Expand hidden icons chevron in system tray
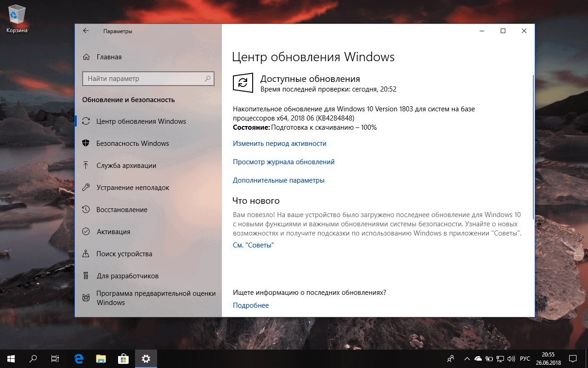Viewport: 588px width, 368px height. tap(467, 359)
